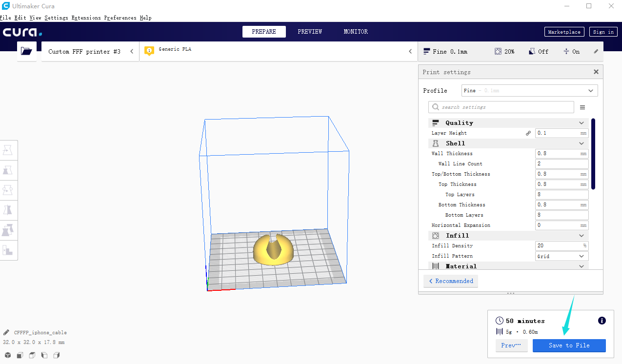Switch to the right view cube icon
The image size is (622, 364).
[x=57, y=355]
